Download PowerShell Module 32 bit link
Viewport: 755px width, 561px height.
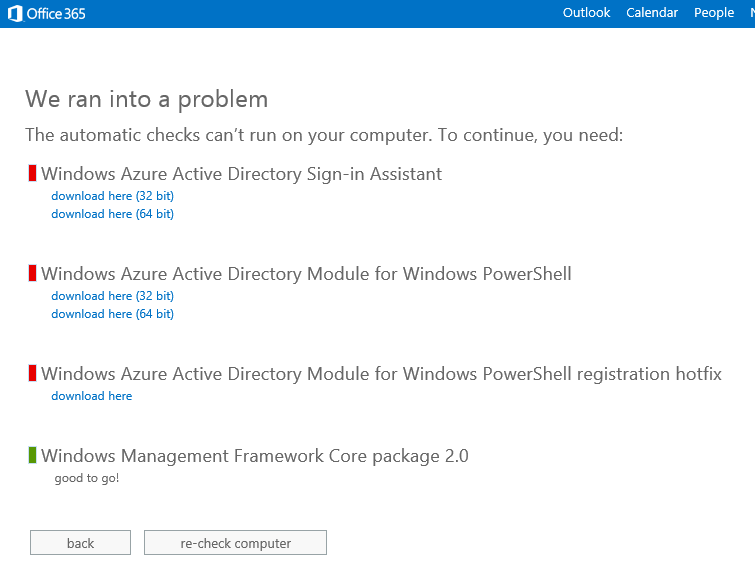112,296
